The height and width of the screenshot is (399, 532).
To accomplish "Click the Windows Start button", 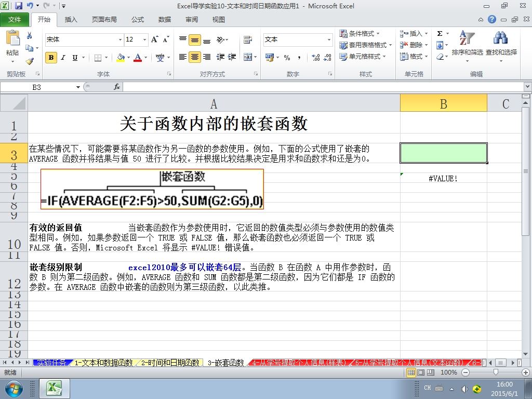I will click(14, 389).
